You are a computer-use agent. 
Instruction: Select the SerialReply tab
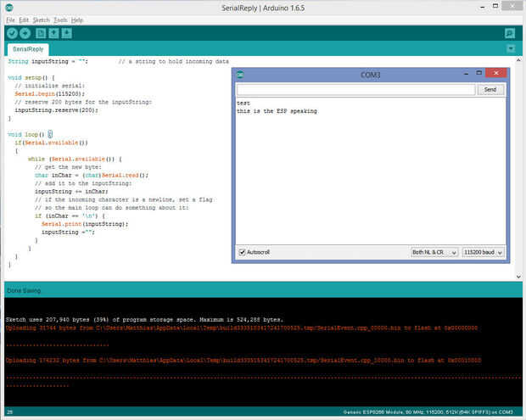pyautogui.click(x=28, y=49)
